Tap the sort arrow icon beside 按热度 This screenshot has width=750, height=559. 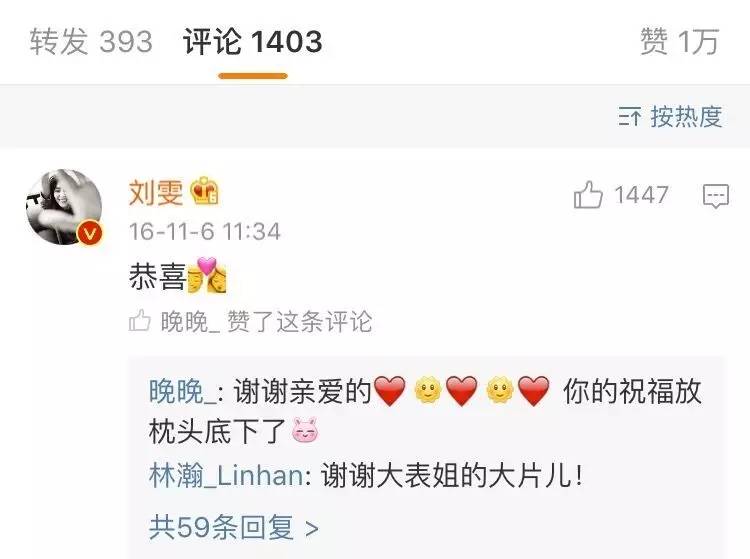pos(629,116)
